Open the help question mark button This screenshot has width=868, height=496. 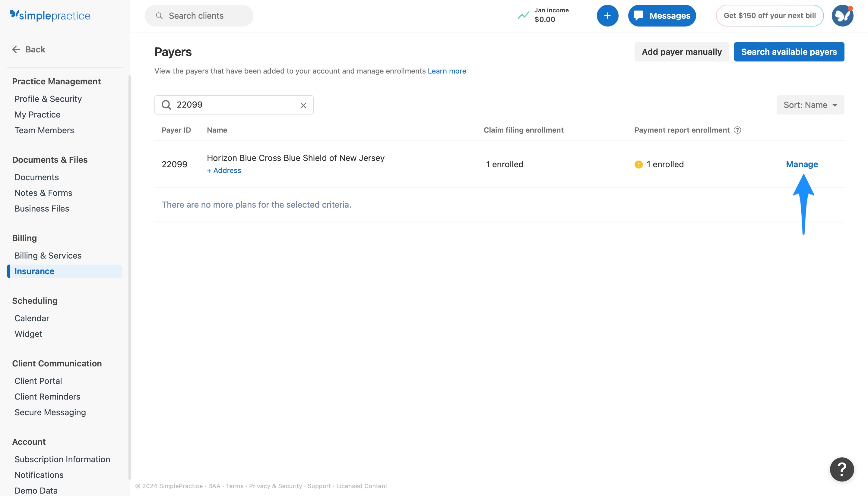pyautogui.click(x=841, y=469)
